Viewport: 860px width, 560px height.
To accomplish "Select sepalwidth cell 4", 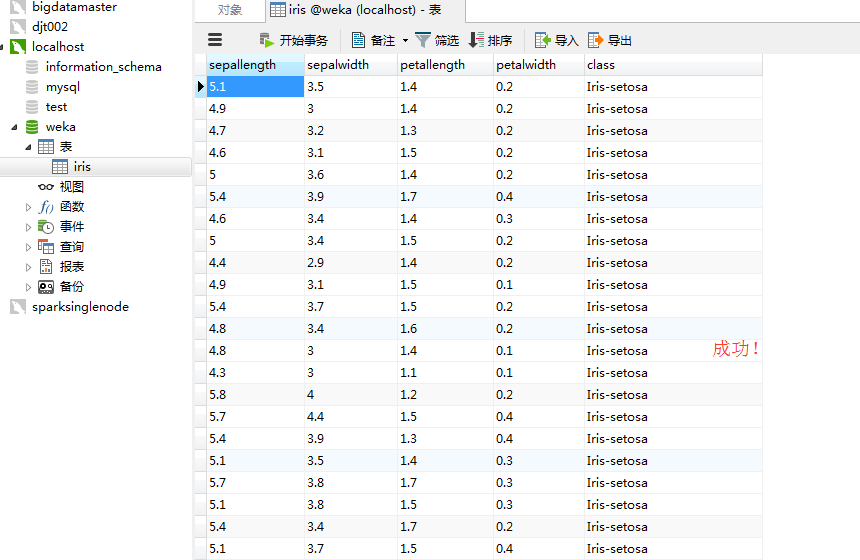I will [x=351, y=395].
